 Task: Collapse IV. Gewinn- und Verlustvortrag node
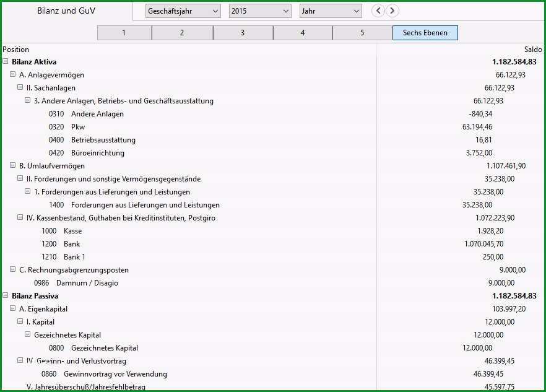coord(20,360)
